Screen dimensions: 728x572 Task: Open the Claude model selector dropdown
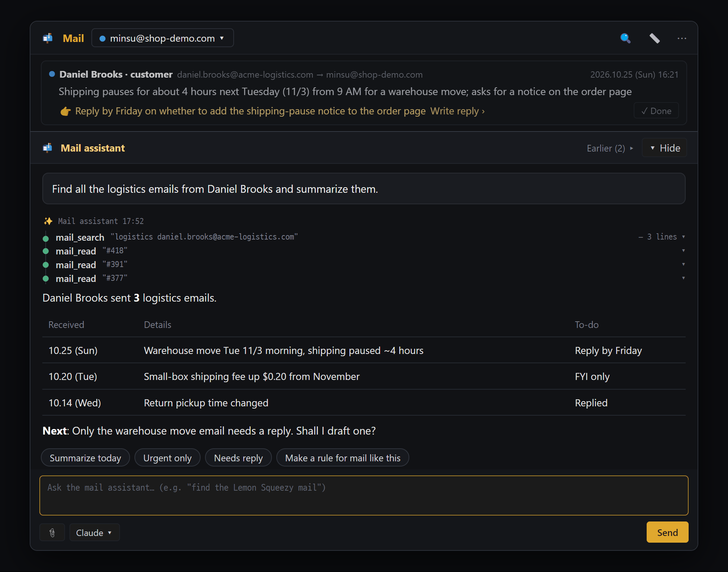pyautogui.click(x=94, y=533)
